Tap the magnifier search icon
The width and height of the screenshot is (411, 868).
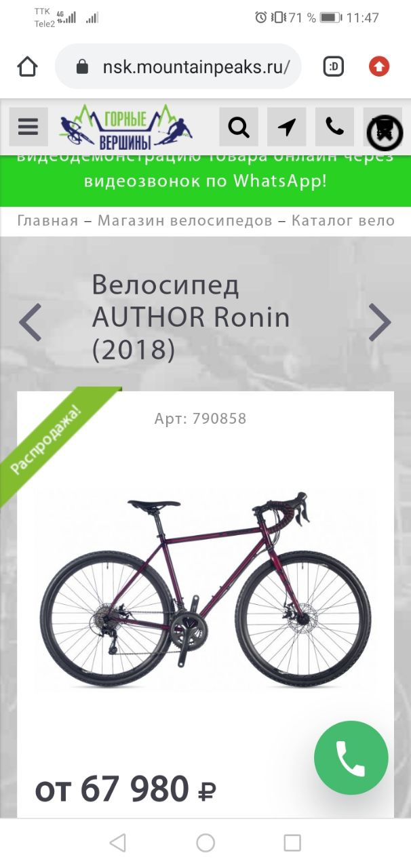(239, 127)
